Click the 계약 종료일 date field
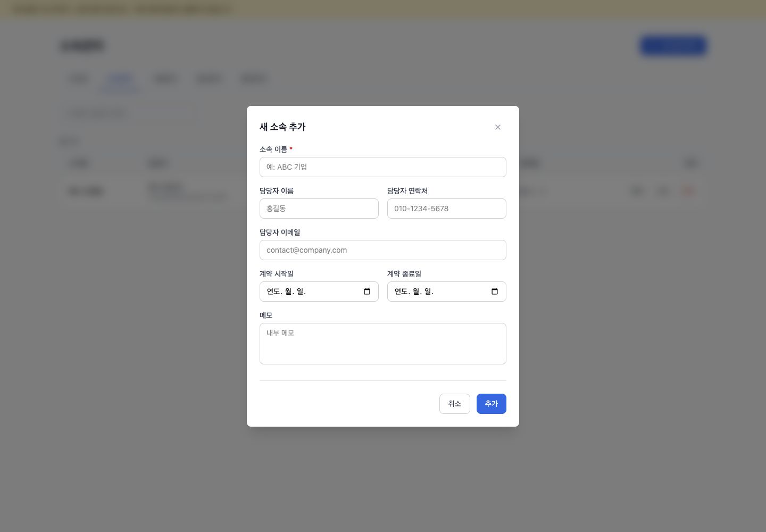 click(x=447, y=292)
